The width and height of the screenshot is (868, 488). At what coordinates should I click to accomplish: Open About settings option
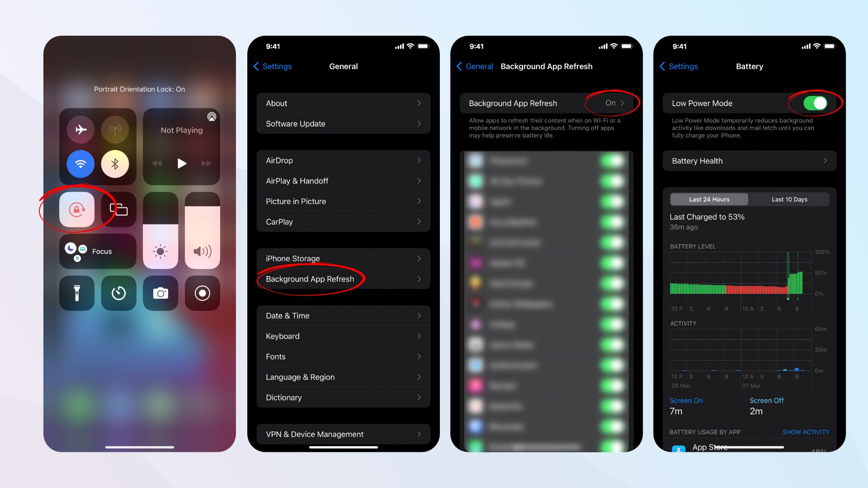point(344,103)
